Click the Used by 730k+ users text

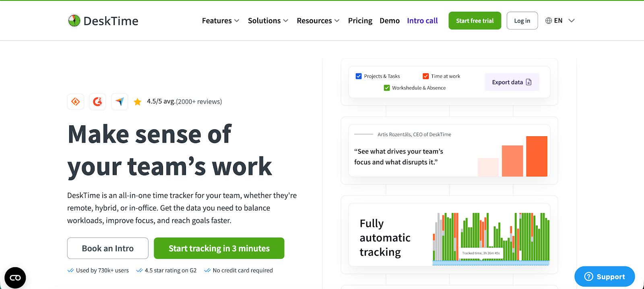click(102, 270)
